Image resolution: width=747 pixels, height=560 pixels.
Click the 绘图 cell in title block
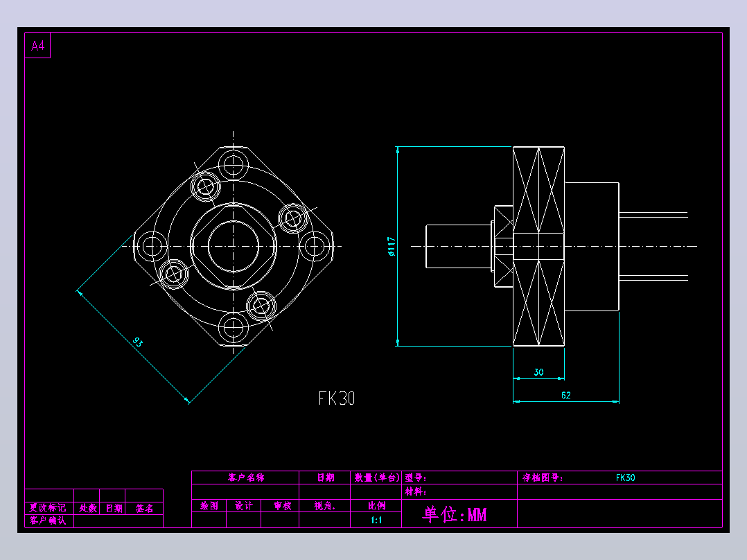coord(209,506)
